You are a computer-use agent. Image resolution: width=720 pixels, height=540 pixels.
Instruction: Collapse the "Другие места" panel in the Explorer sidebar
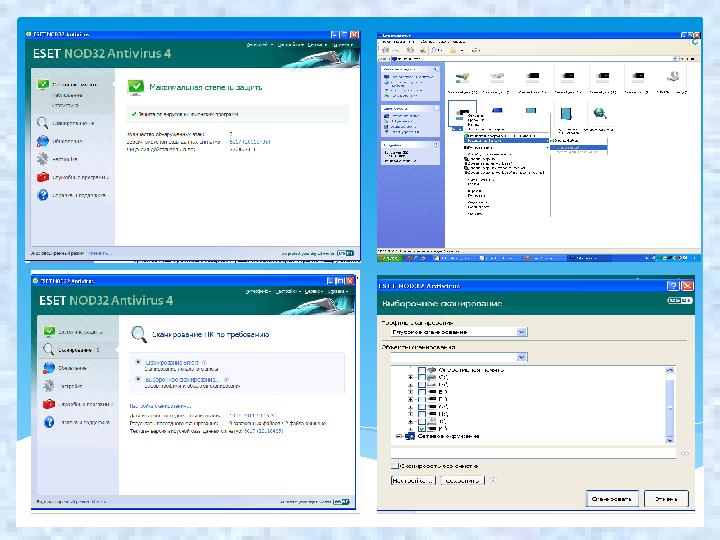tap(436, 108)
